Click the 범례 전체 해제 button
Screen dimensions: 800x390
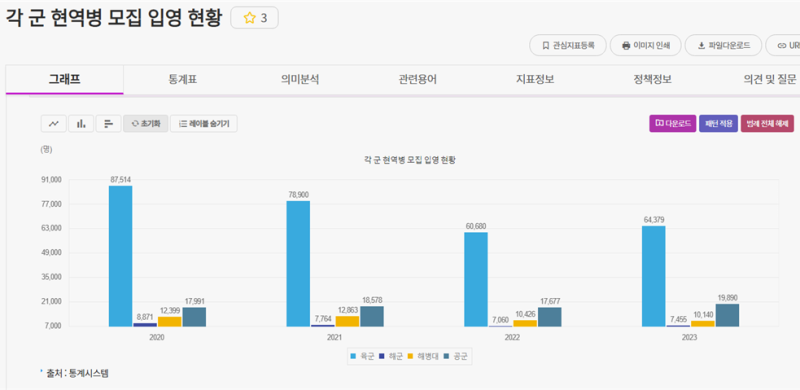tap(767, 124)
